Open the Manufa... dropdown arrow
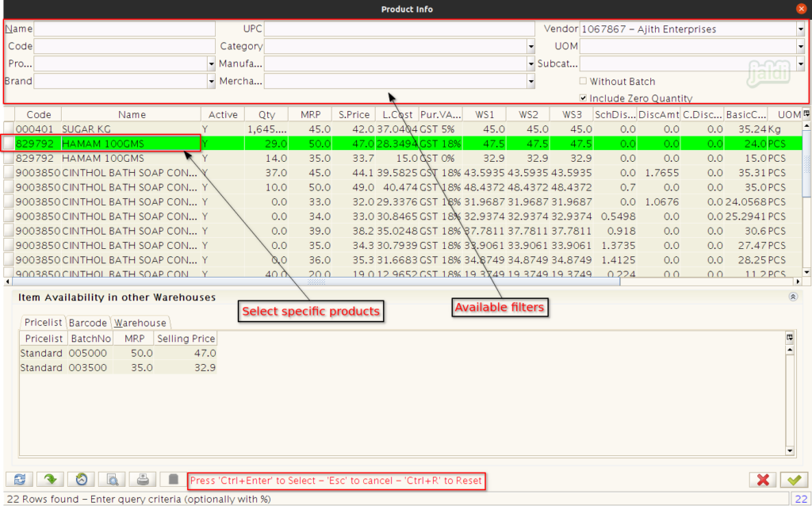812x506 pixels. coord(530,64)
